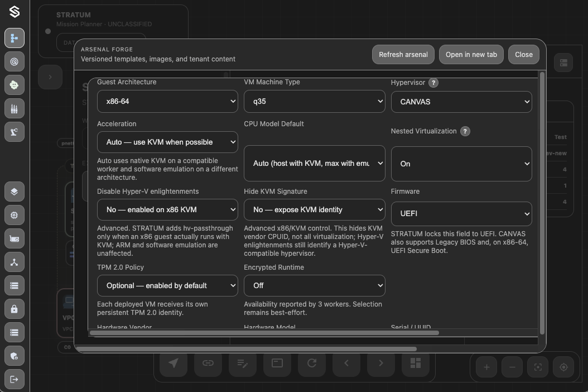Open the shield with user sidebar icon
The width and height of the screenshot is (588, 392).
pyautogui.click(x=15, y=356)
